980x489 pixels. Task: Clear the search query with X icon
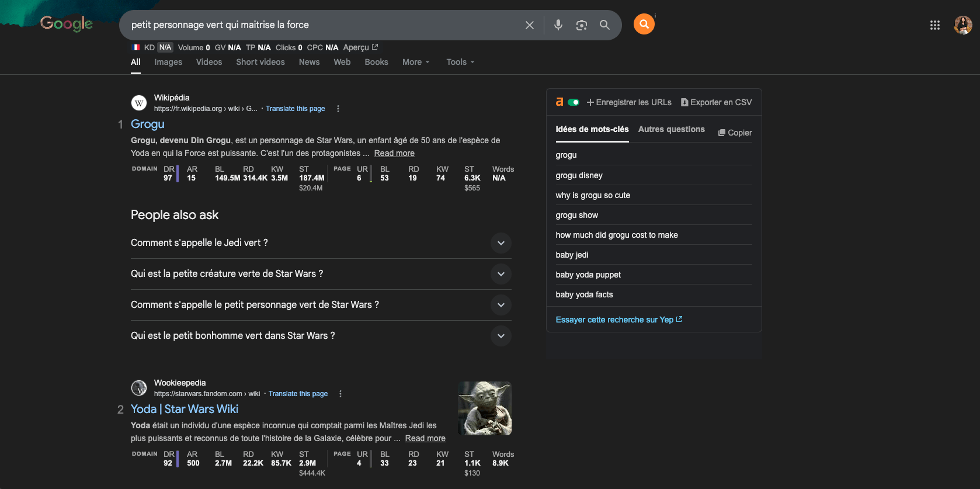click(x=530, y=25)
